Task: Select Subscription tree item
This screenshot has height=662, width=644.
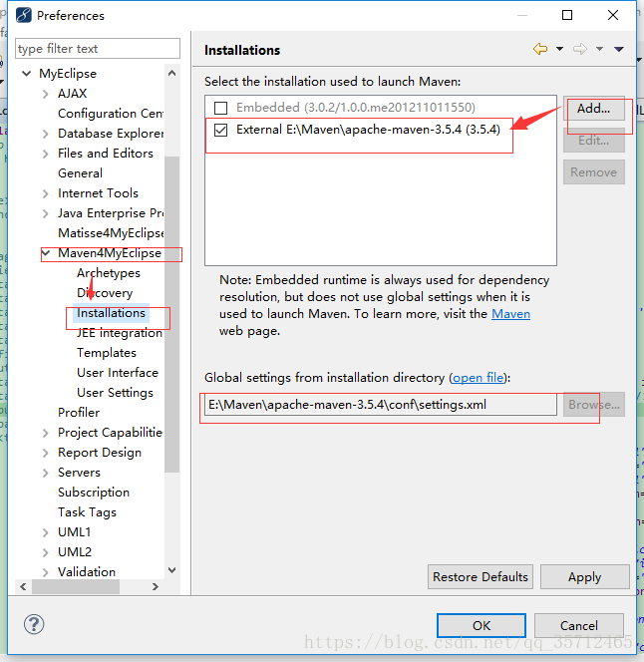Action: [x=94, y=493]
